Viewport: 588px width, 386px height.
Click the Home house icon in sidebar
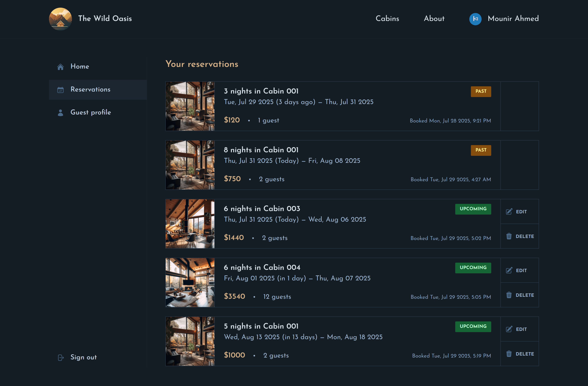point(60,67)
